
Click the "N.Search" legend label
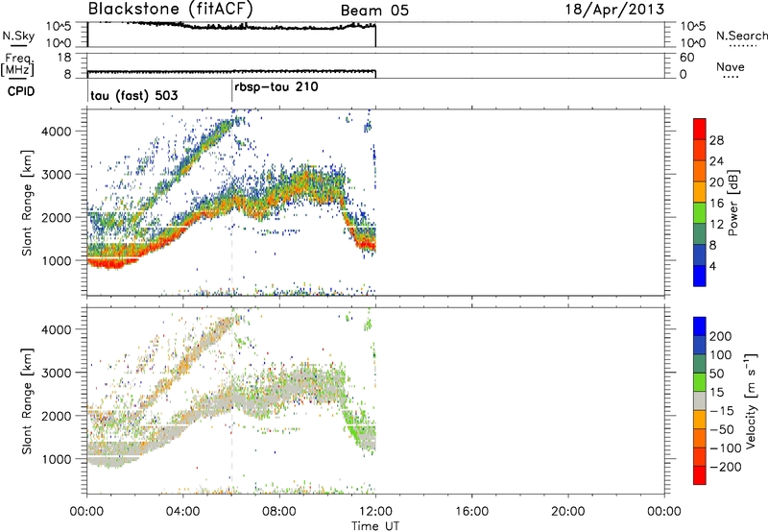[741, 36]
